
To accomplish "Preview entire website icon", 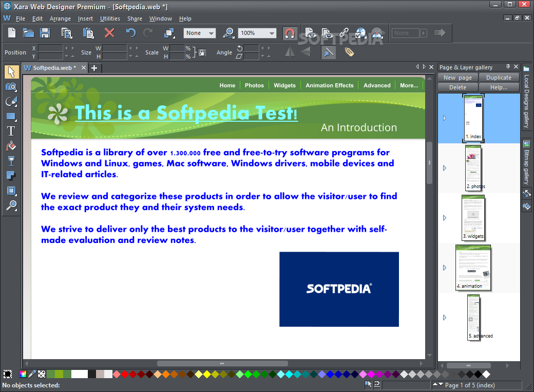I will click(x=327, y=33).
